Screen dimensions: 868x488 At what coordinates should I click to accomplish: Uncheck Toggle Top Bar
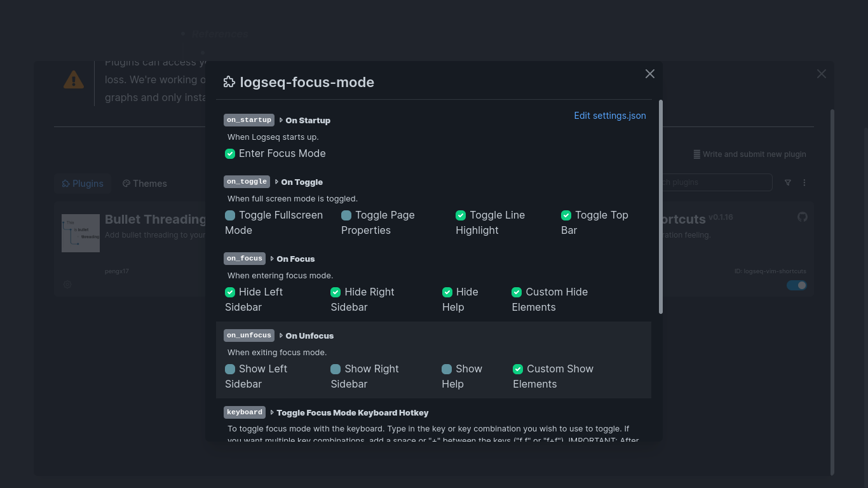[x=566, y=215]
